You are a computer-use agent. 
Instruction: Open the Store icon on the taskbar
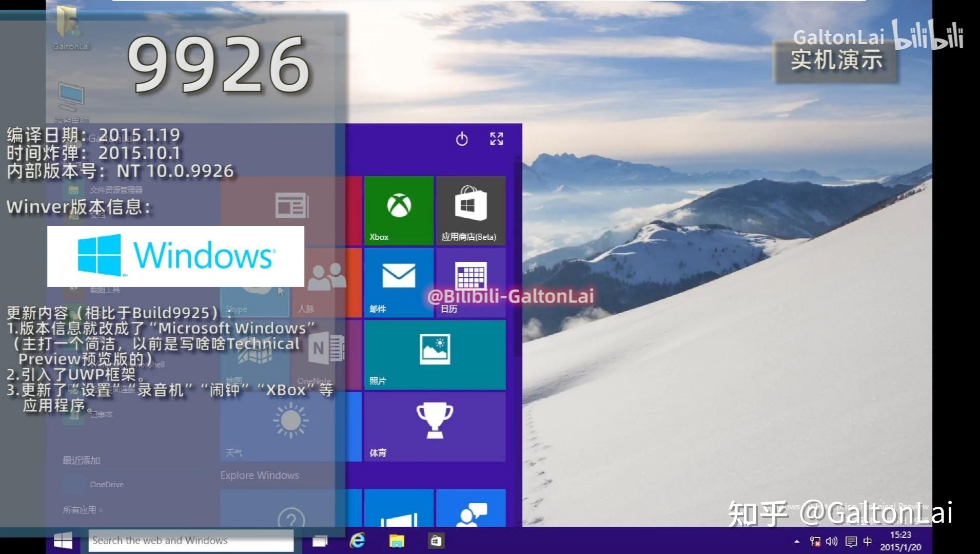pos(436,541)
